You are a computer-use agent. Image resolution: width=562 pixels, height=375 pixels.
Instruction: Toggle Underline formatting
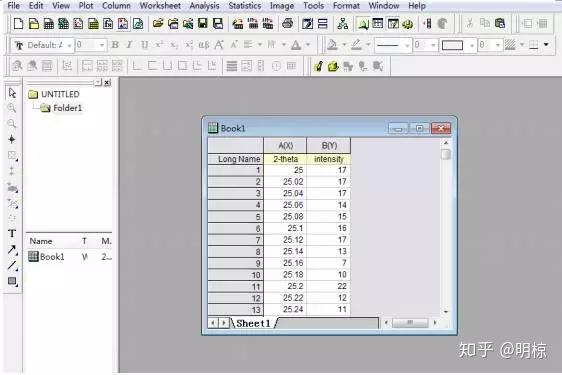[144, 45]
